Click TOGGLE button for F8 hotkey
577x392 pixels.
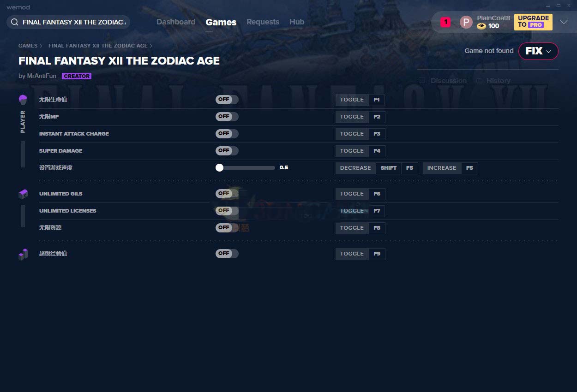coord(352,228)
